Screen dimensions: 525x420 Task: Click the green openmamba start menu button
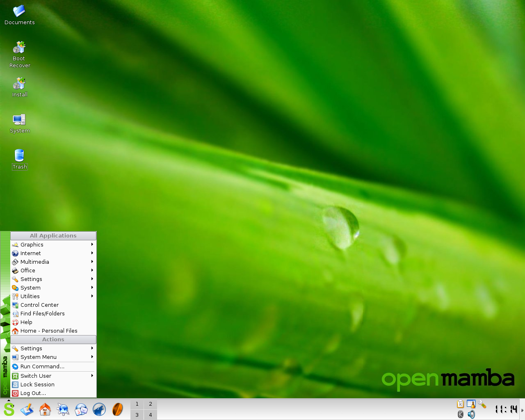(9, 409)
